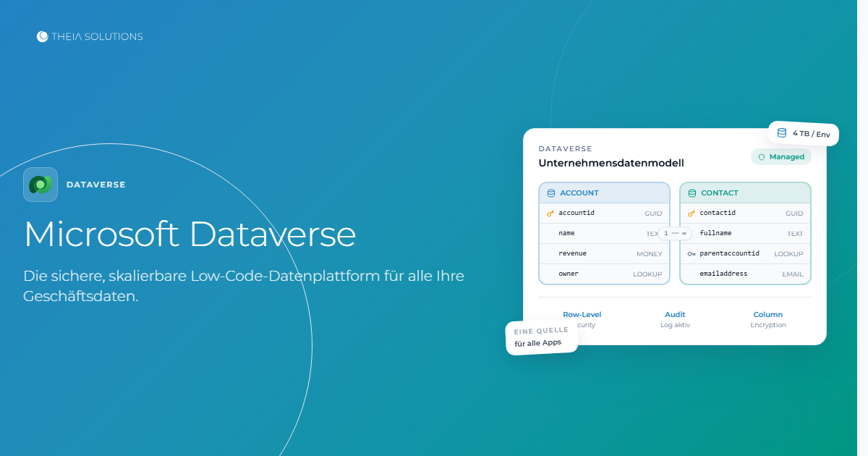Screen dimensions: 868x456
Task: Click the Column feature label
Action: click(768, 314)
